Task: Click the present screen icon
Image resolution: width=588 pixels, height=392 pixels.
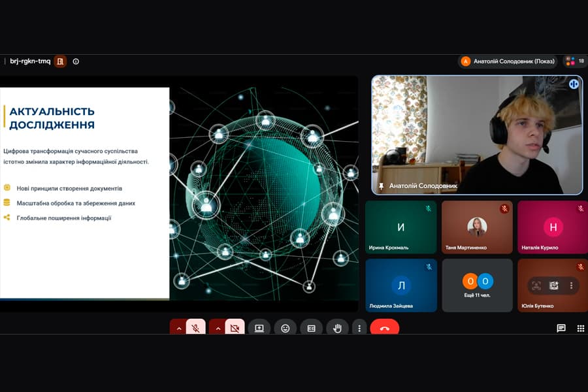Action: 259,328
